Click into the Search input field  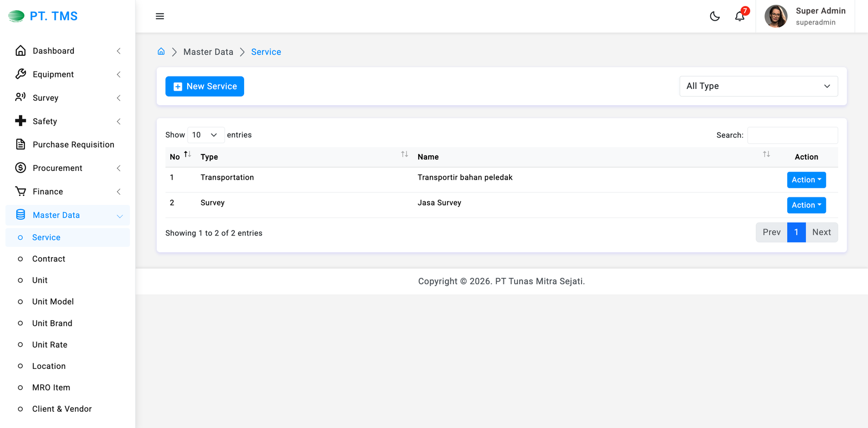(792, 135)
